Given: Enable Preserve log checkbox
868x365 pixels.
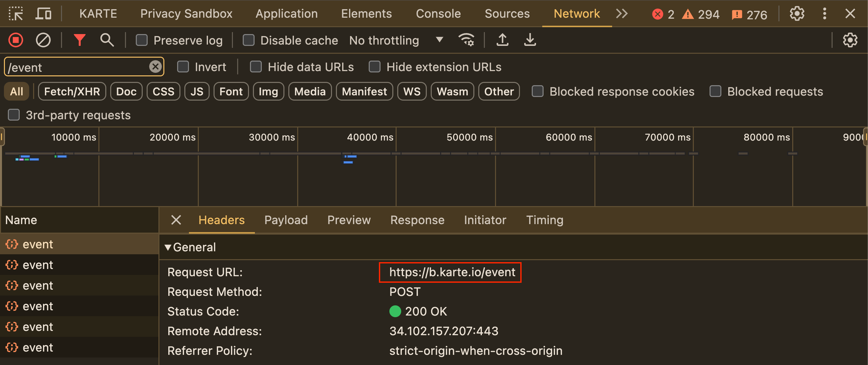Looking at the screenshot, I should [141, 40].
